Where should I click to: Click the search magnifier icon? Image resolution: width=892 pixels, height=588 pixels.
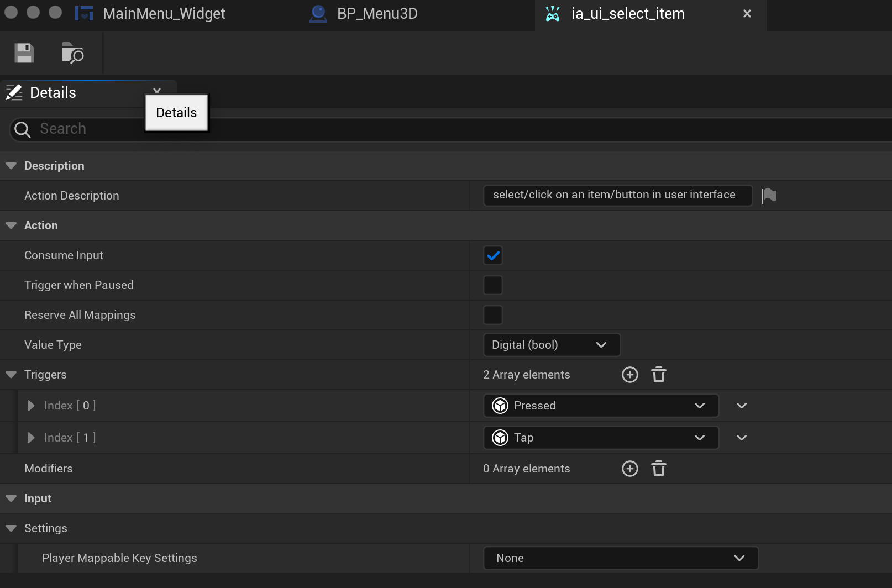click(23, 129)
